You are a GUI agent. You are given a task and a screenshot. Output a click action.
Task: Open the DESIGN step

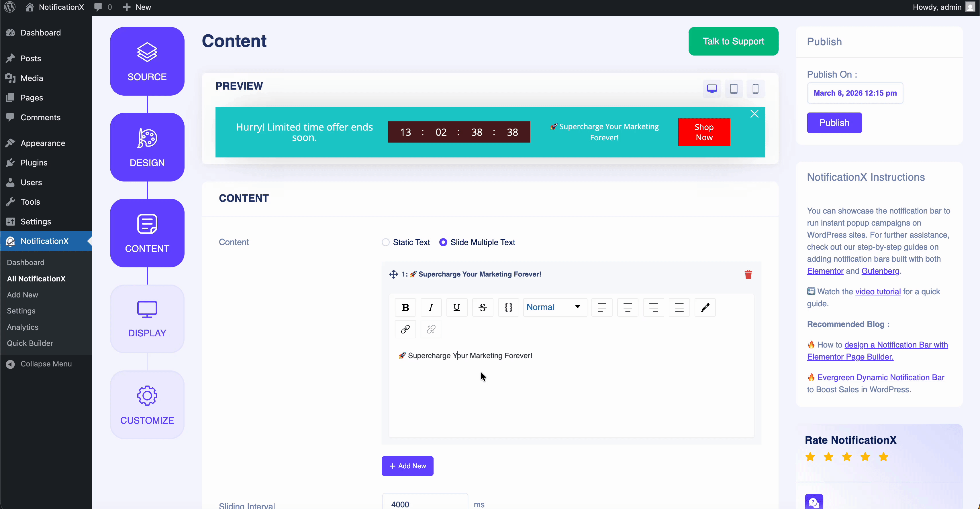(147, 147)
